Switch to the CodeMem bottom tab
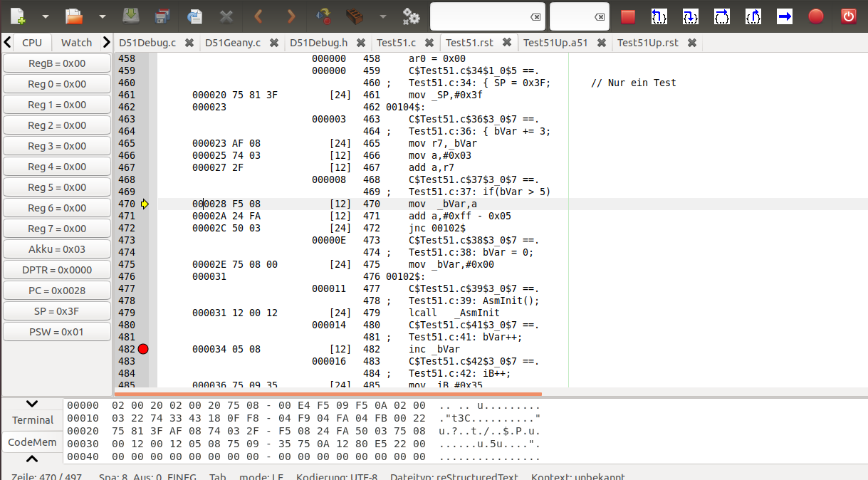 pyautogui.click(x=32, y=442)
